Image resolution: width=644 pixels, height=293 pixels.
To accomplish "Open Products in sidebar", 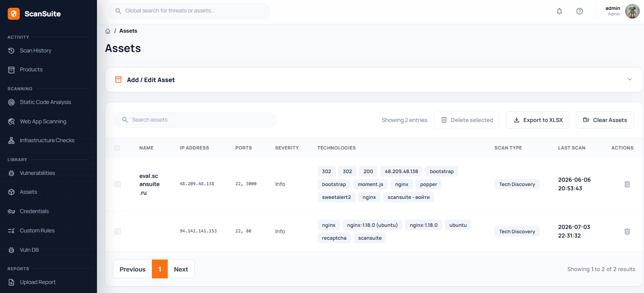I will (31, 70).
